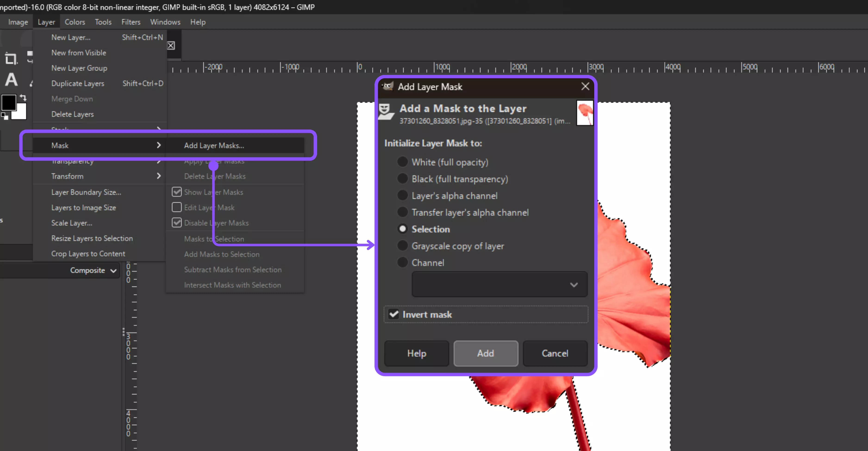Choose New Layer Group

pos(100,68)
